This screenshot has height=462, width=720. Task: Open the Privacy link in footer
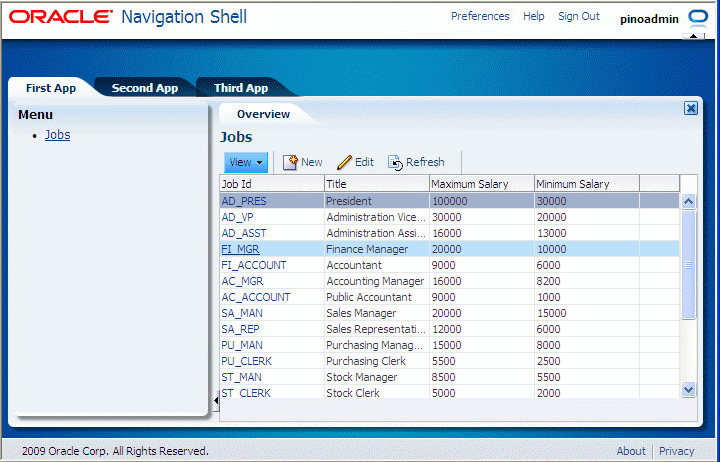[x=676, y=451]
